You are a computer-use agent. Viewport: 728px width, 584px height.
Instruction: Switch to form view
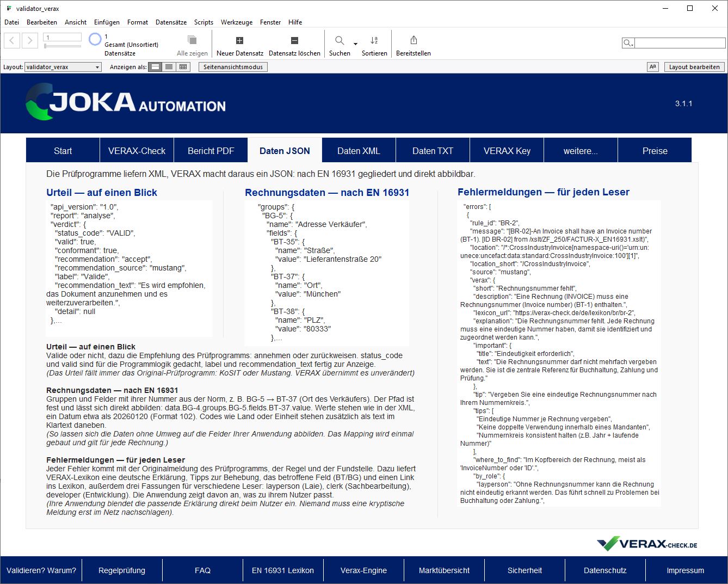pyautogui.click(x=156, y=67)
